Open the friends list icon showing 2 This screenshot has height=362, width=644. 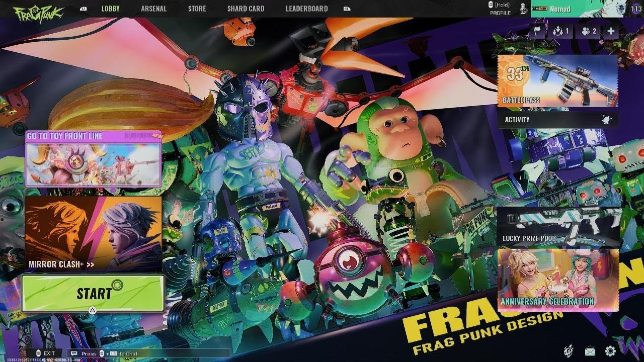coord(589,31)
